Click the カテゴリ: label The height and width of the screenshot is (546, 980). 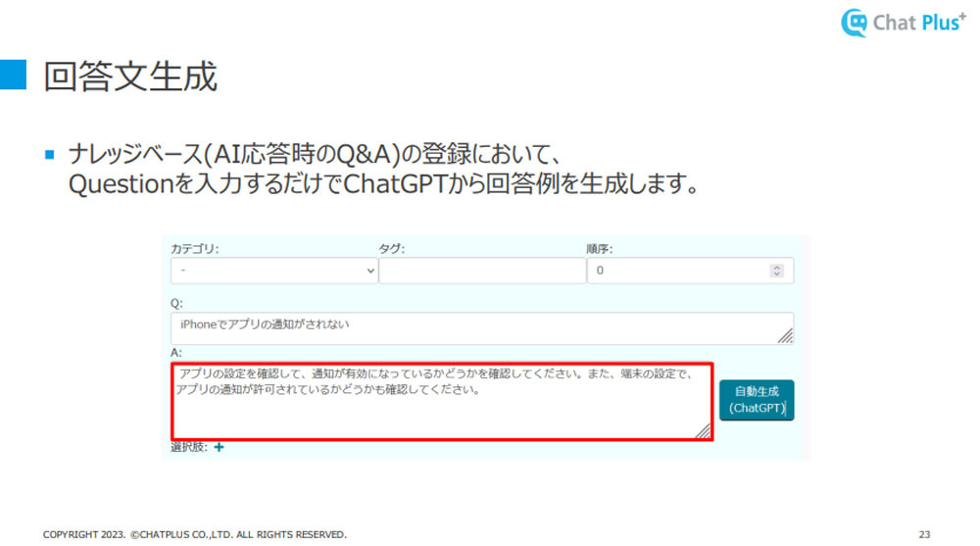195,249
